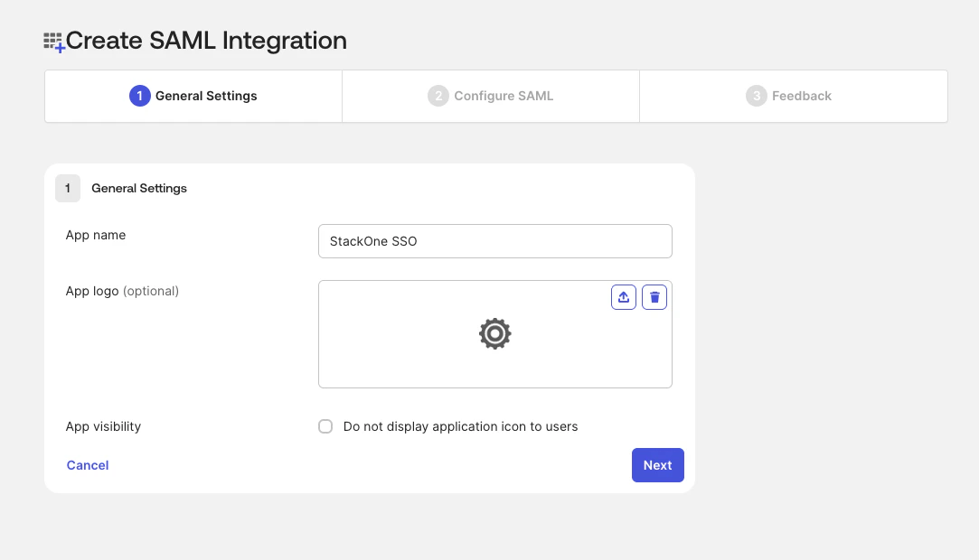
Task: Click the gear placeholder icon in the logo area
Action: click(x=494, y=333)
